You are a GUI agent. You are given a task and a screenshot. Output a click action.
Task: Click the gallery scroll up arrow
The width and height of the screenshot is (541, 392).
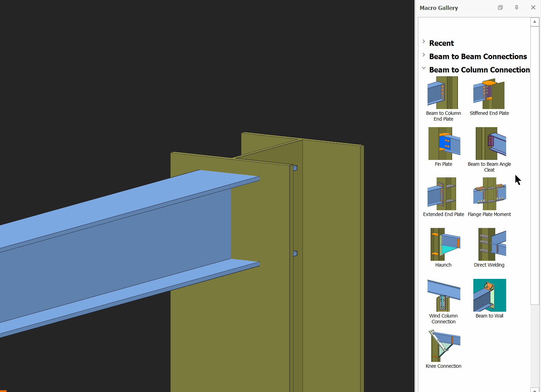(535, 22)
